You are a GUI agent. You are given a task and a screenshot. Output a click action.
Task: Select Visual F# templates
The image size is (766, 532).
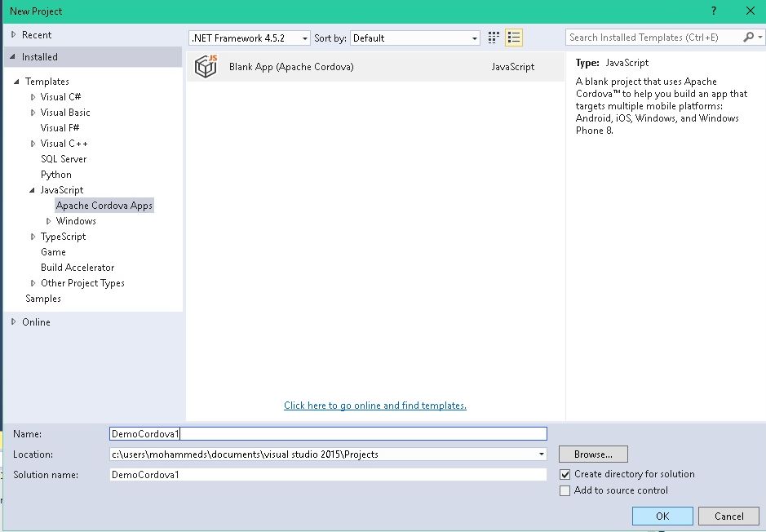(60, 128)
